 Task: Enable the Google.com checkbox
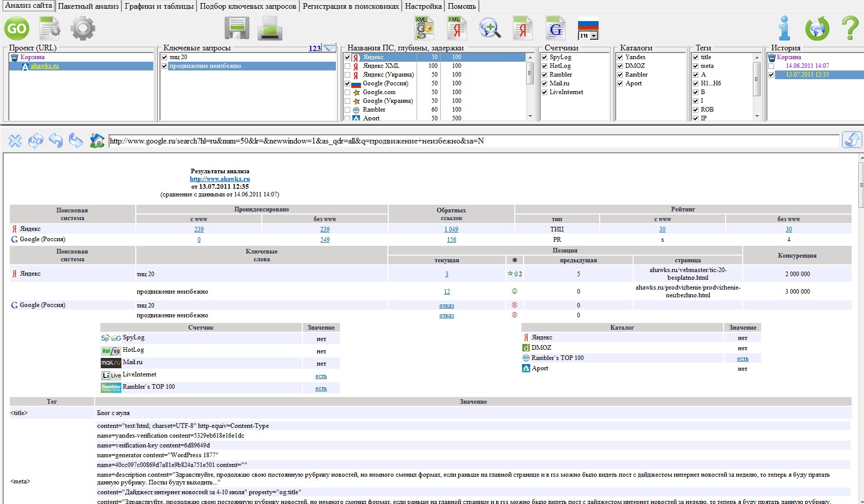pyautogui.click(x=348, y=92)
